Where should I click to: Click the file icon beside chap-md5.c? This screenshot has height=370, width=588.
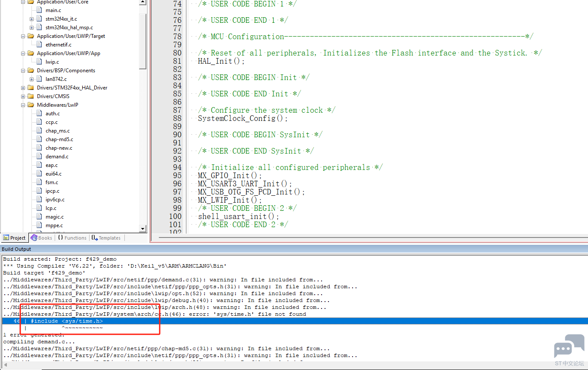tap(40, 139)
